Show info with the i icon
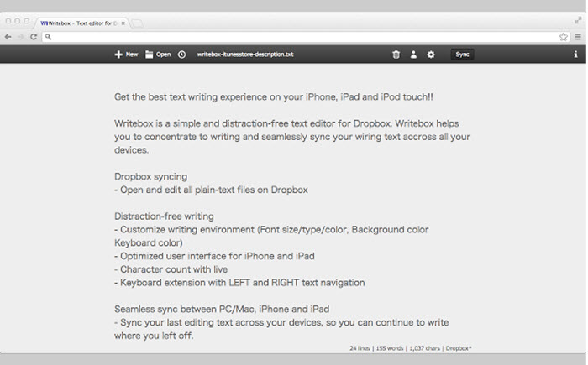 click(x=575, y=55)
